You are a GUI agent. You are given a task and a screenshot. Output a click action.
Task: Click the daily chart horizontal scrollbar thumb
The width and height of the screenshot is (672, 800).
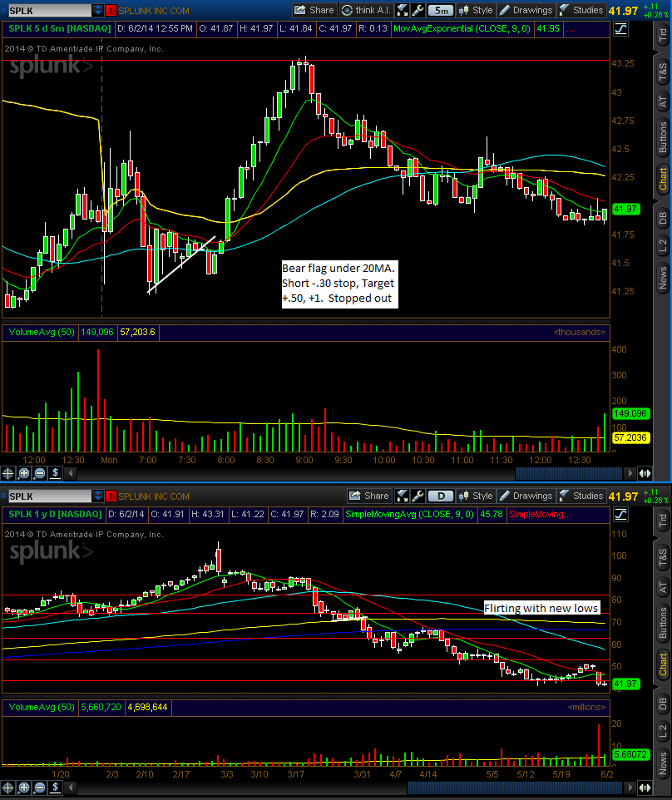click(514, 788)
